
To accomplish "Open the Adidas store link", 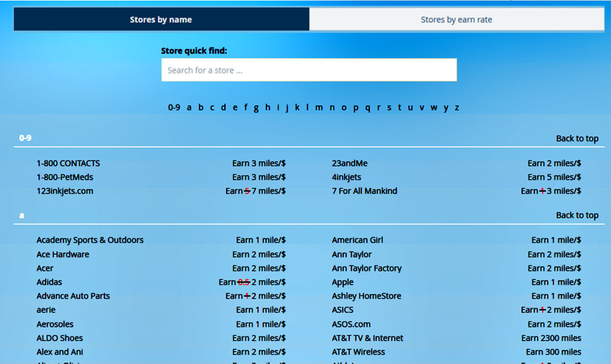I will point(49,282).
